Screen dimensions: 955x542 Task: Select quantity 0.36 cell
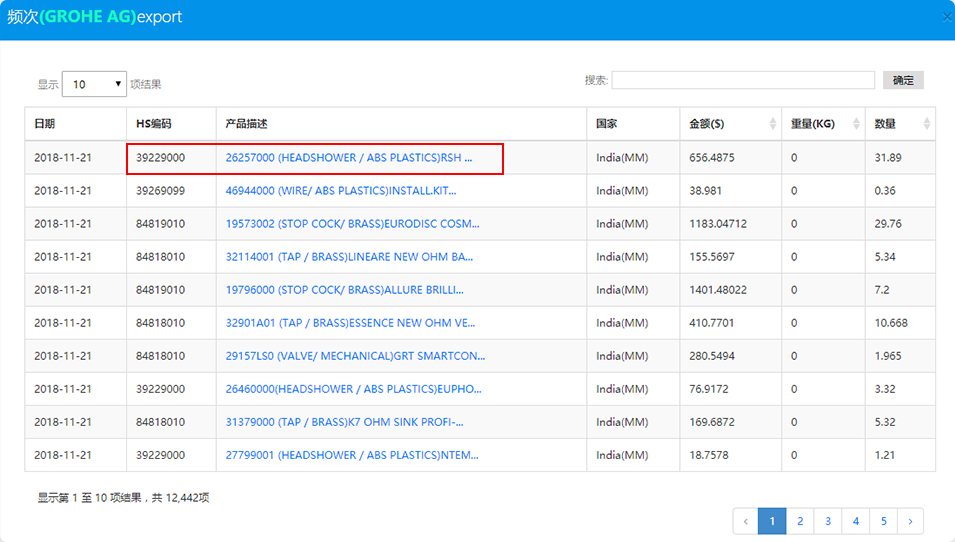(900, 191)
